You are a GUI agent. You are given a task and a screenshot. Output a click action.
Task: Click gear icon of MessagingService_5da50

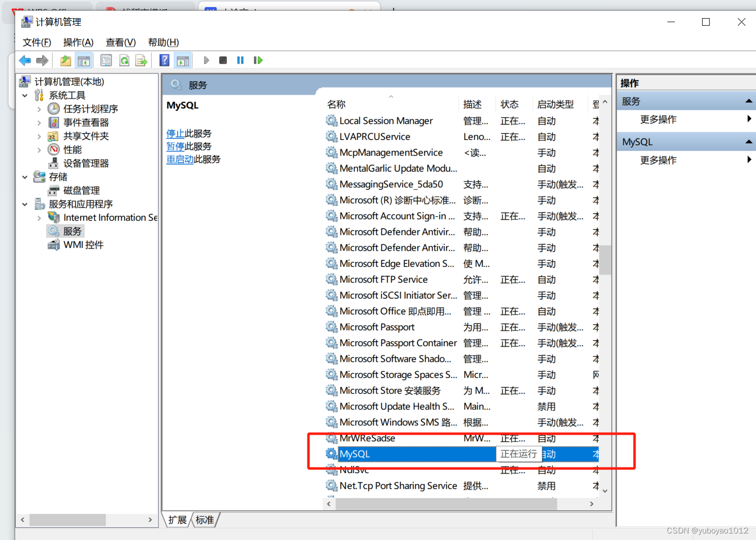(331, 184)
